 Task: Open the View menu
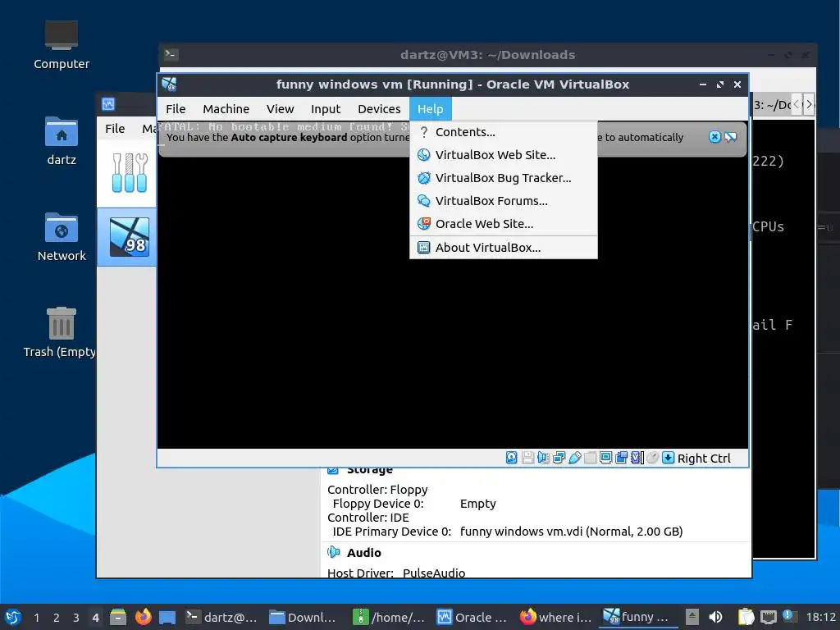pyautogui.click(x=281, y=109)
